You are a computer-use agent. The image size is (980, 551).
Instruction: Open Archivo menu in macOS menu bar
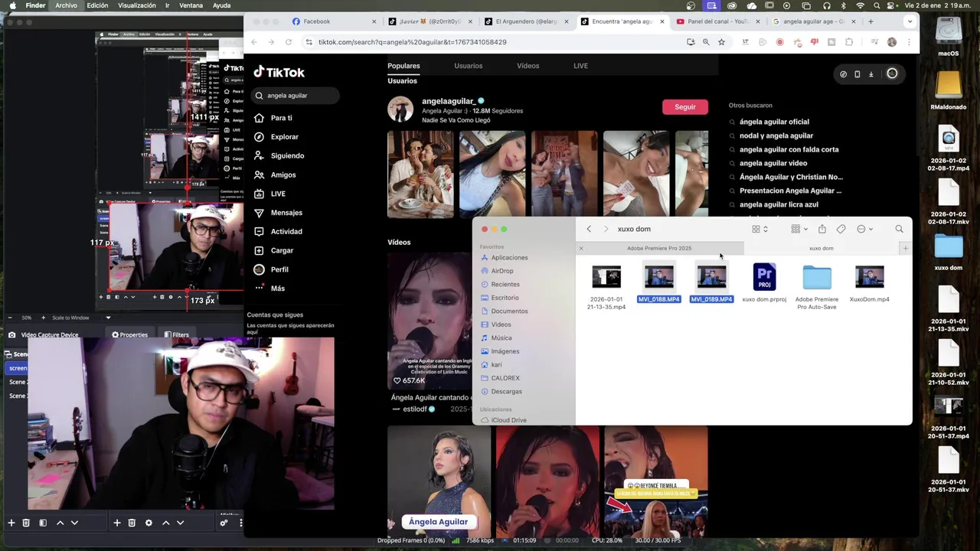click(66, 5)
